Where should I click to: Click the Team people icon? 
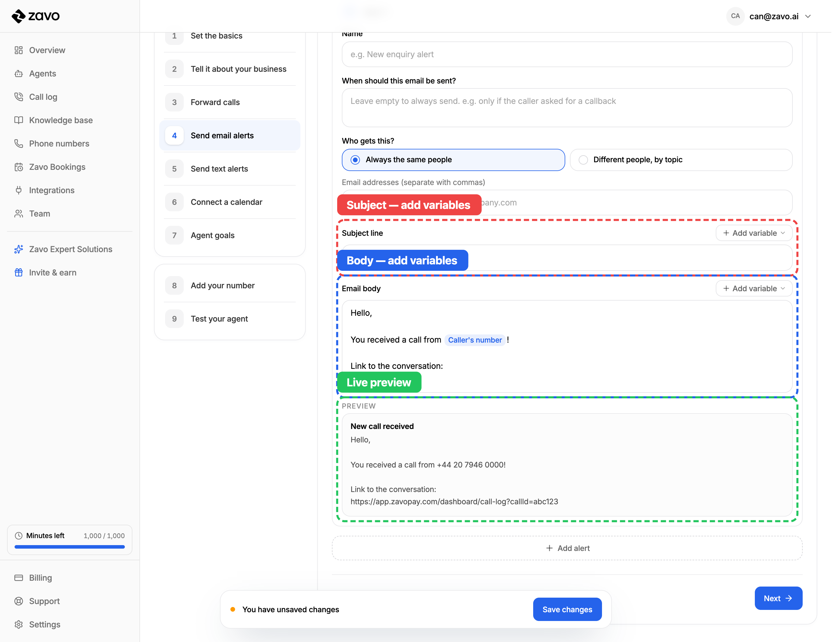(18, 214)
